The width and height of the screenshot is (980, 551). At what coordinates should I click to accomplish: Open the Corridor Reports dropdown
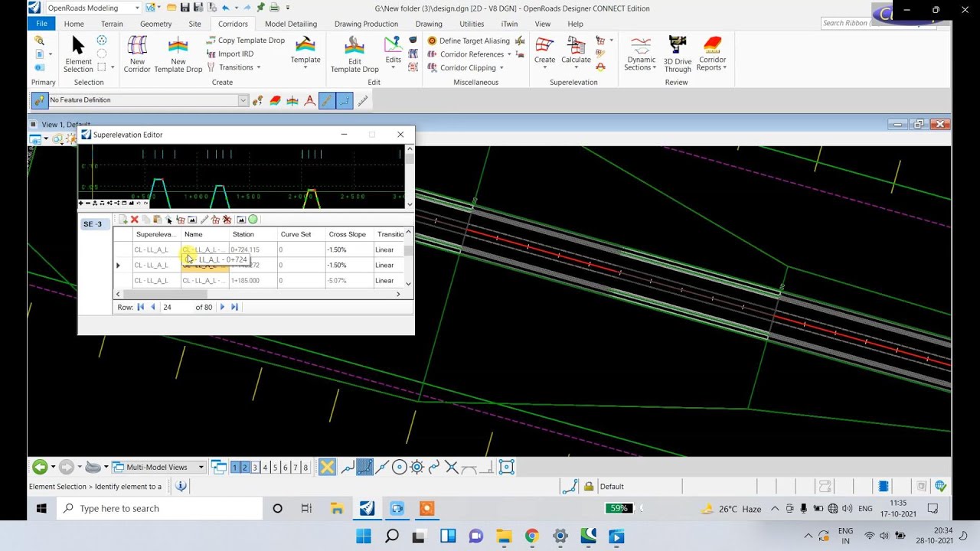[x=712, y=54]
